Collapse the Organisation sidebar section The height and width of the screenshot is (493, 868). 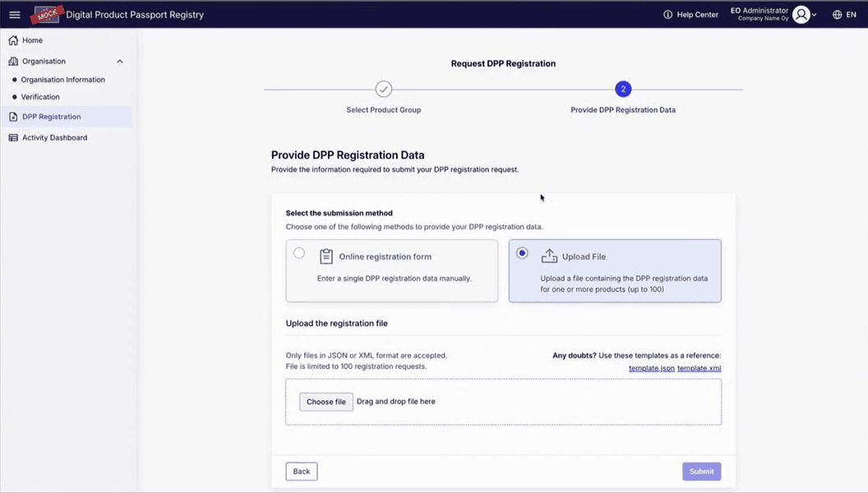pos(119,62)
